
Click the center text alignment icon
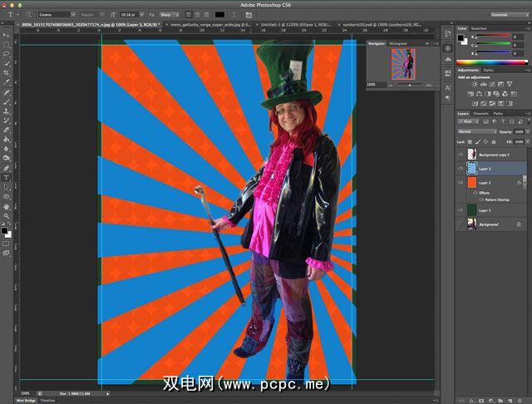pyautogui.click(x=198, y=15)
